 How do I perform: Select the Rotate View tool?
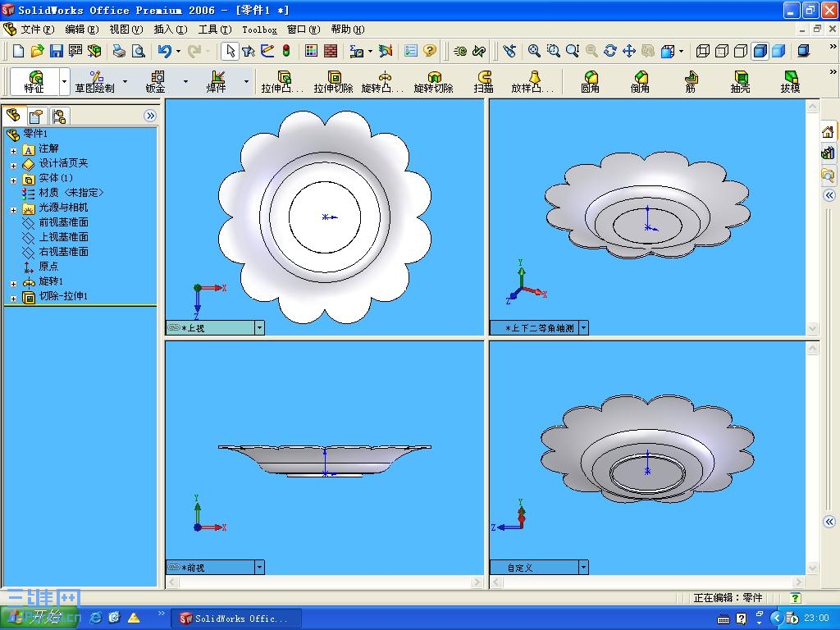click(x=609, y=51)
